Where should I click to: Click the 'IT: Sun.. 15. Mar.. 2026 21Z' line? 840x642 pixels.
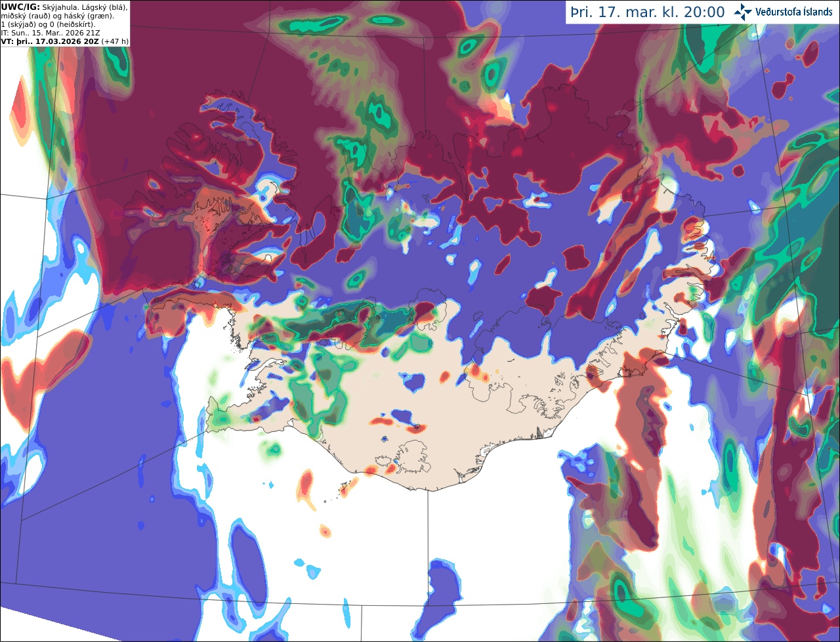(50, 33)
